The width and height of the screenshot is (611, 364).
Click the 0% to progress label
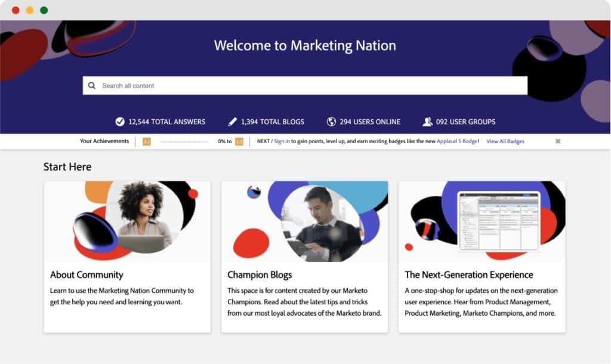pyautogui.click(x=225, y=141)
